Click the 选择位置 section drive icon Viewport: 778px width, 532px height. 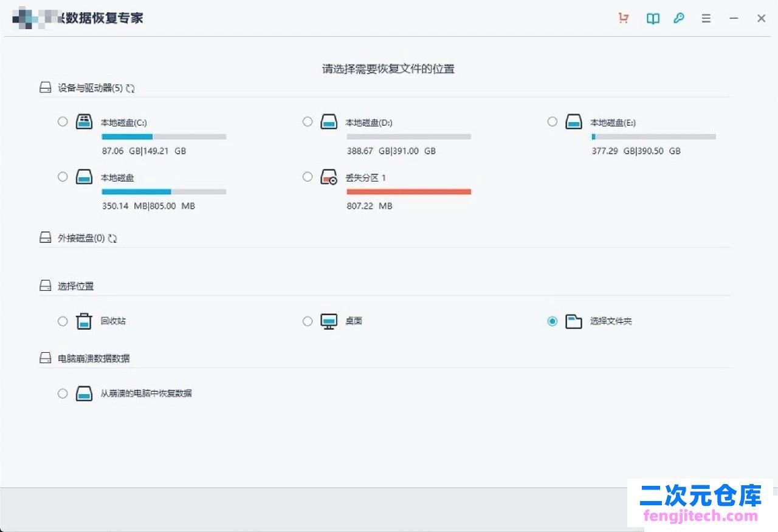45,285
